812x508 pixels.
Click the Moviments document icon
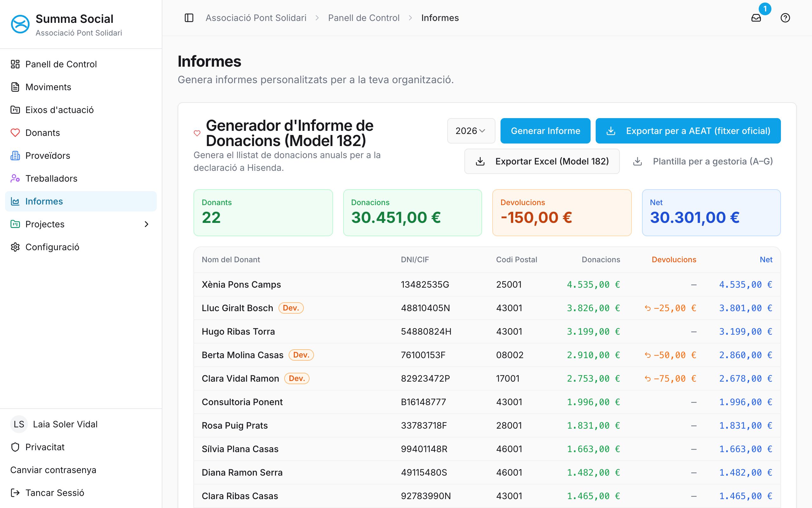click(x=15, y=87)
